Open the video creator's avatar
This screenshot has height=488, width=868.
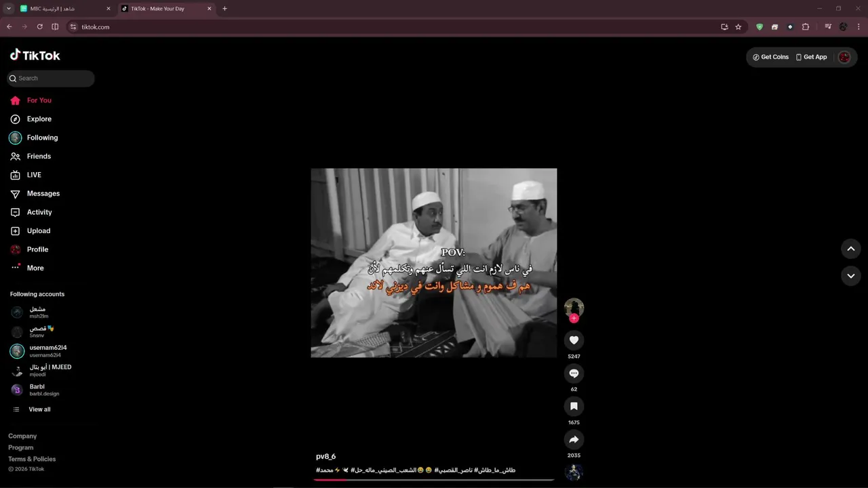574,308
